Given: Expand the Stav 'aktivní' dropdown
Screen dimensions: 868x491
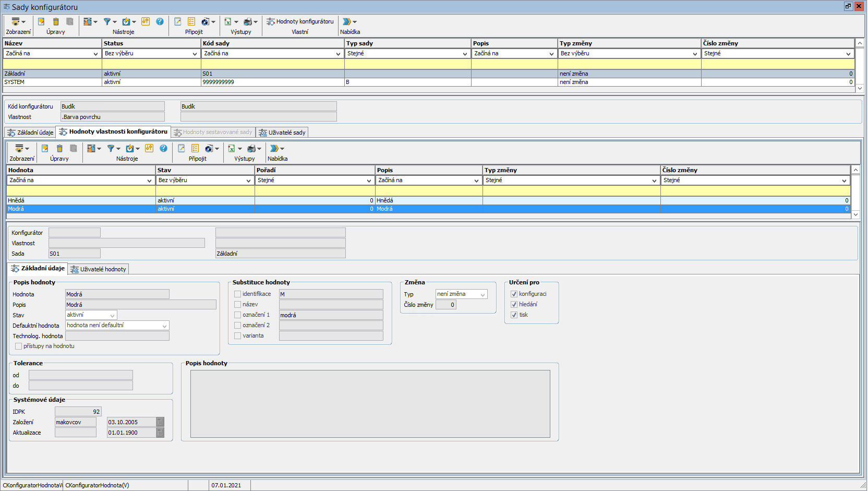Looking at the screenshot, I should coord(112,315).
